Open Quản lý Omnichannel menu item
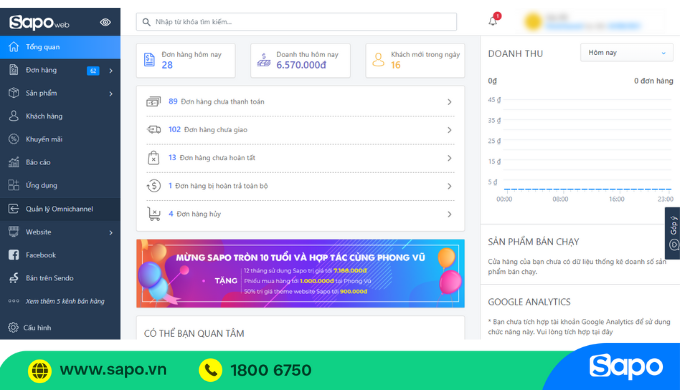Viewport: 680px width, 390px height. [60, 209]
